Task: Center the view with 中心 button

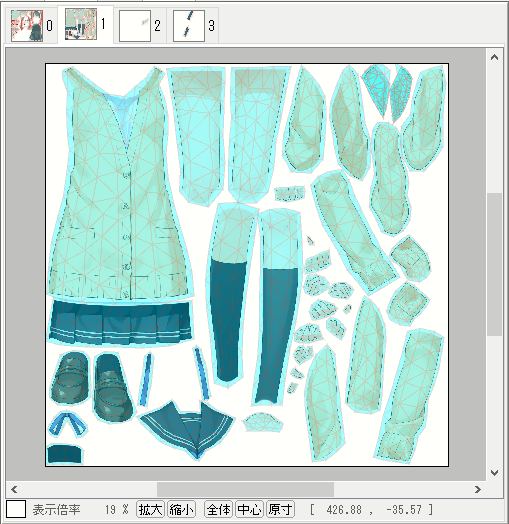Action: pos(249,509)
